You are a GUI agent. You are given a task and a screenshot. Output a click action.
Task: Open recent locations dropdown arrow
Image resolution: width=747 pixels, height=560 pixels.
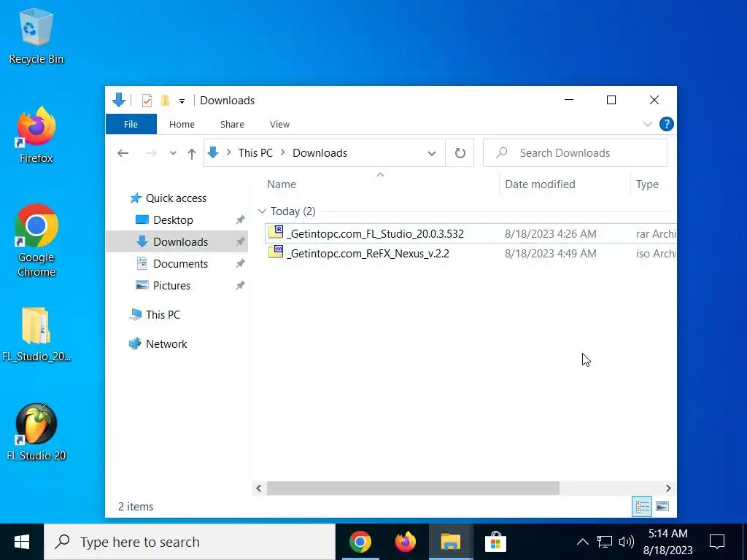173,153
